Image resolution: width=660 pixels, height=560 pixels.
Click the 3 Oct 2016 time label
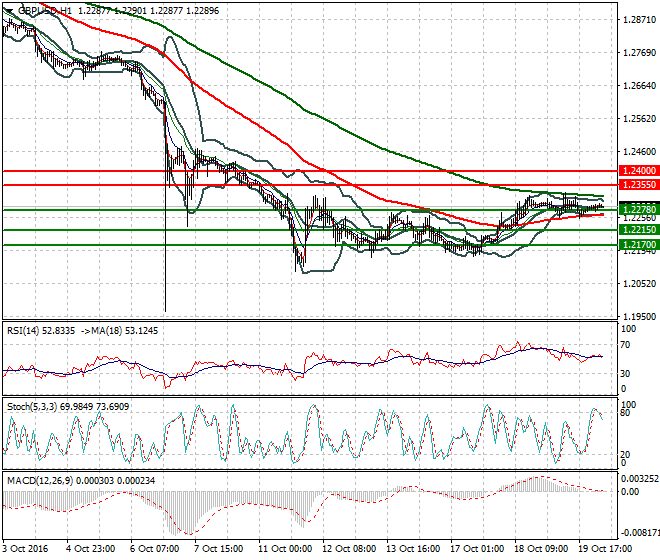pyautogui.click(x=25, y=549)
